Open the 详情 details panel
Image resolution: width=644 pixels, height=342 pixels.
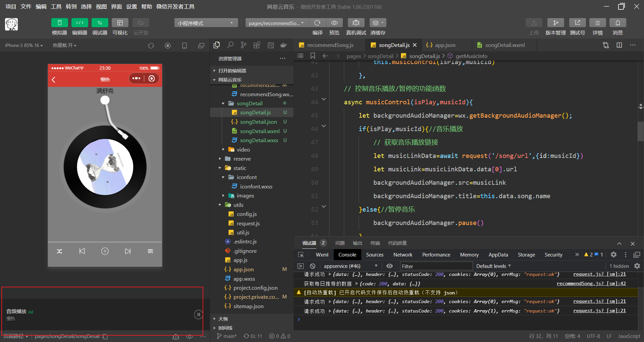point(597,23)
